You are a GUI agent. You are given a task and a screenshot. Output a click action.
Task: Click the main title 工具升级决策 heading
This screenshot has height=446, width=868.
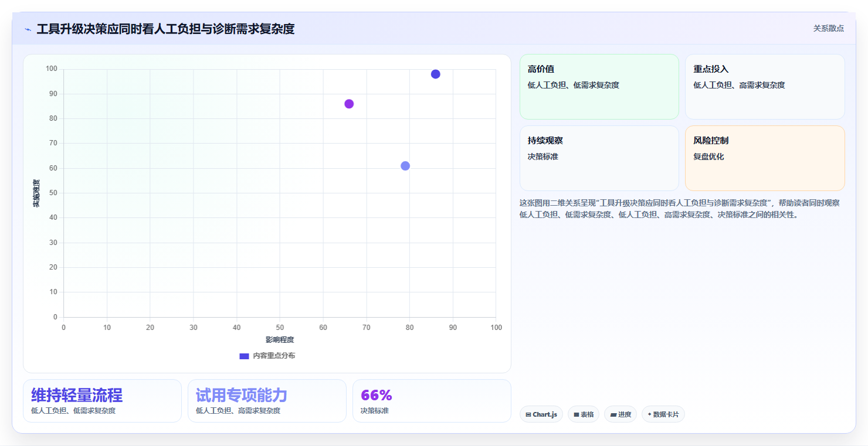[165, 29]
